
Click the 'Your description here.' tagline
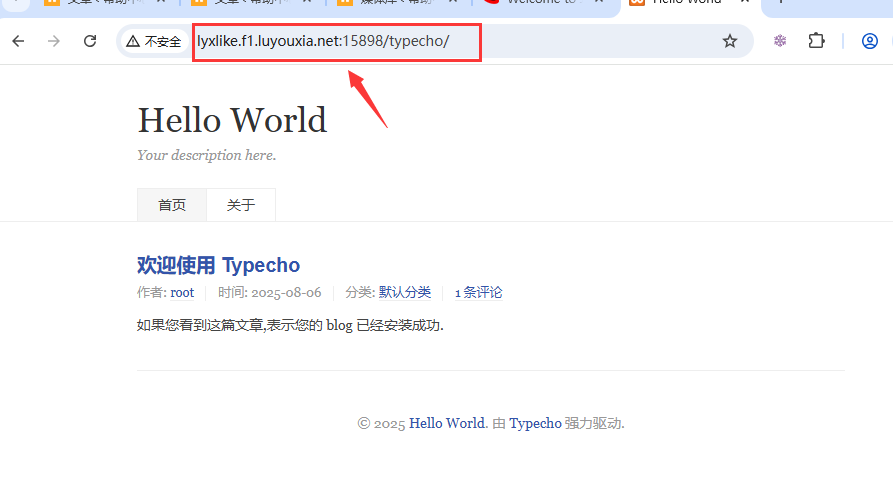point(206,155)
